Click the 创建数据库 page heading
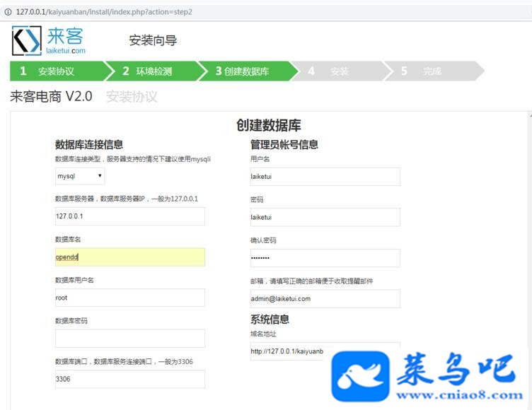 (268, 125)
